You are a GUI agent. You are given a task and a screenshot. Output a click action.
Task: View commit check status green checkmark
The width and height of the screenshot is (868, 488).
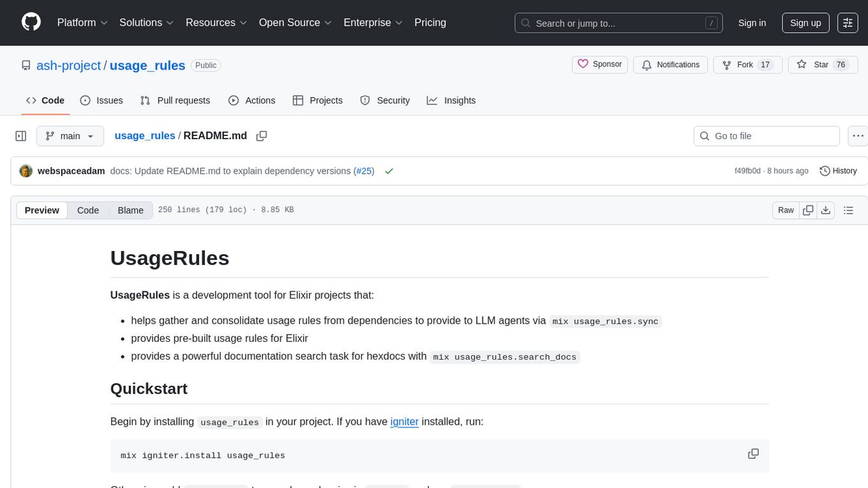(389, 171)
